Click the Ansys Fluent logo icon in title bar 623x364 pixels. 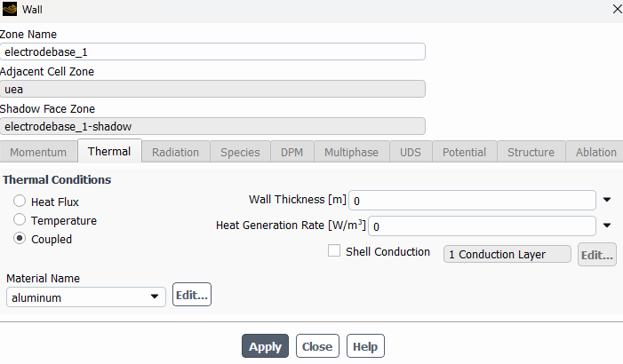10,9
